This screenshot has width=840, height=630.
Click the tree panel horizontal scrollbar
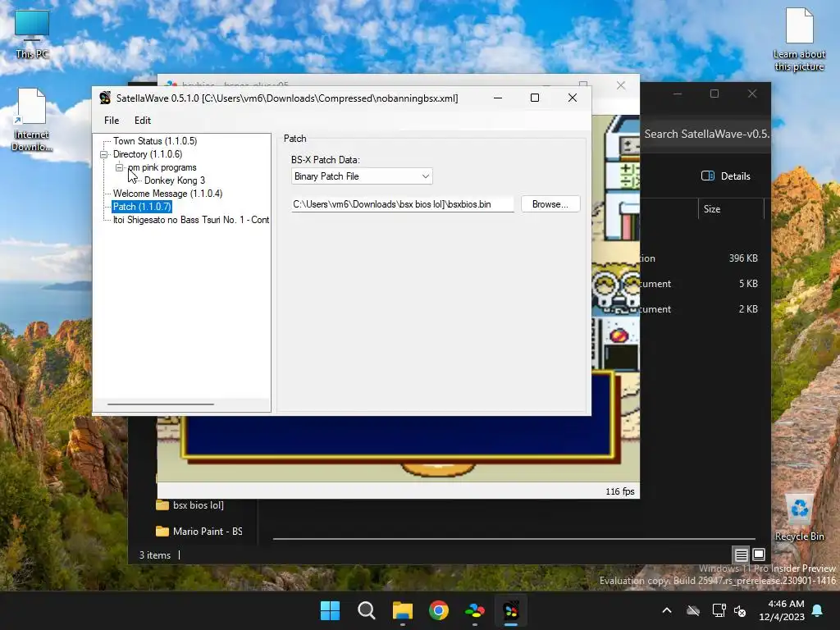[x=160, y=404]
